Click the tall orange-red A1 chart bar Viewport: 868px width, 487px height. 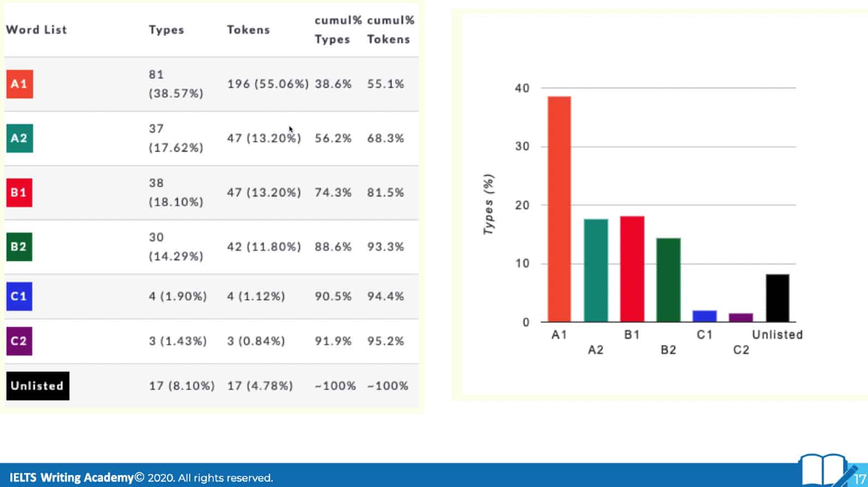(x=559, y=209)
